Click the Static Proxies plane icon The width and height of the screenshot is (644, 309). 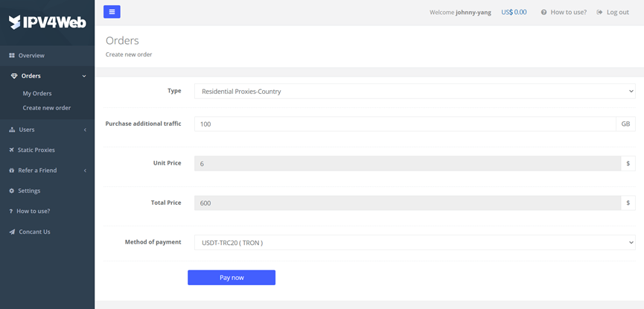11,150
